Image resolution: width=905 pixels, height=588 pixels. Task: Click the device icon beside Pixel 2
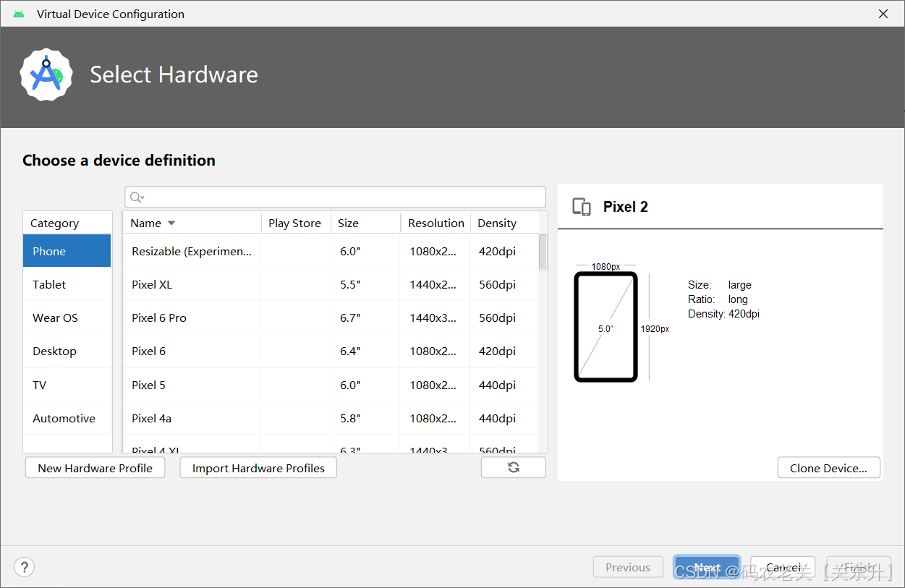[x=582, y=207]
